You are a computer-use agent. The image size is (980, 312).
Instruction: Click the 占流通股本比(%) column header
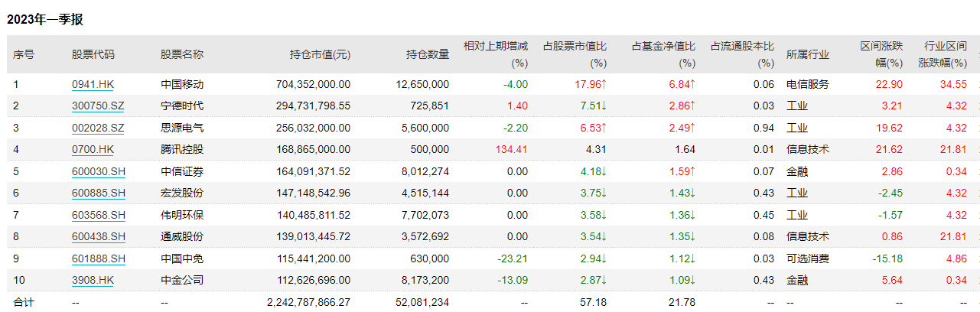(743, 54)
